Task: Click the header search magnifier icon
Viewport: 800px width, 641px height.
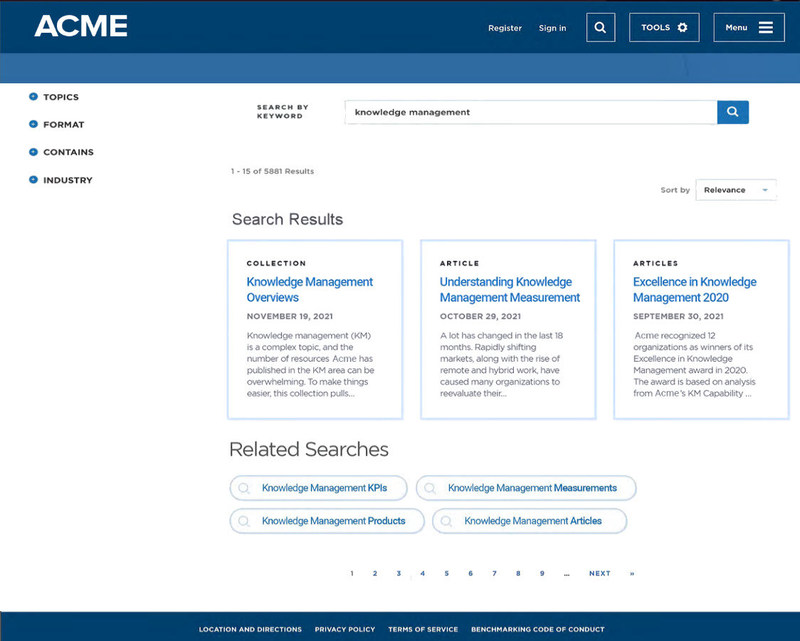Action: coord(600,28)
